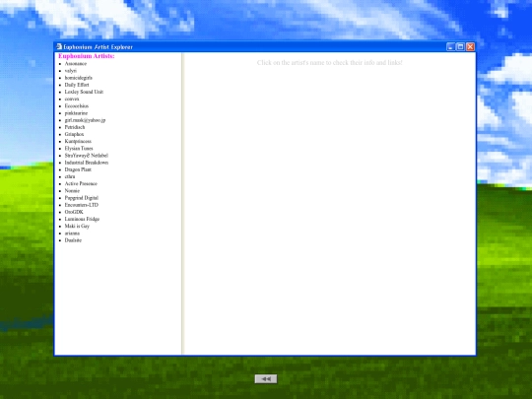
Task: Select Loxley Sound Unit artist
Action: [84, 92]
